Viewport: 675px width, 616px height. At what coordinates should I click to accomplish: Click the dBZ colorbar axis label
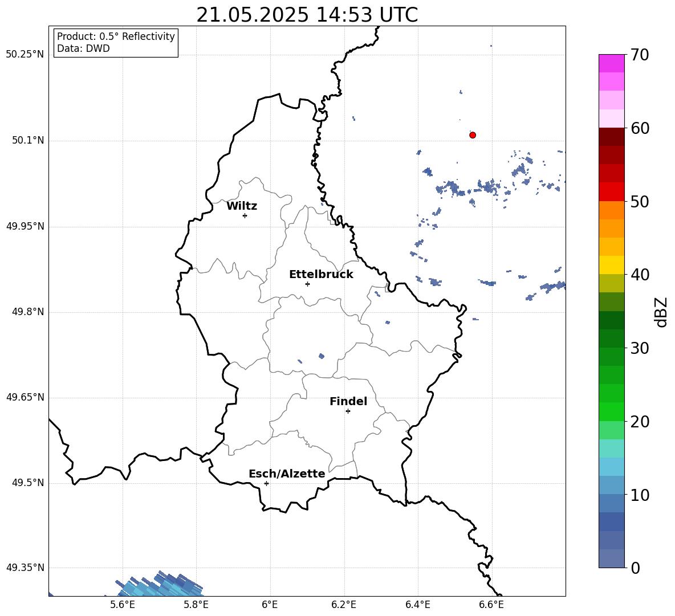pyautogui.click(x=662, y=312)
